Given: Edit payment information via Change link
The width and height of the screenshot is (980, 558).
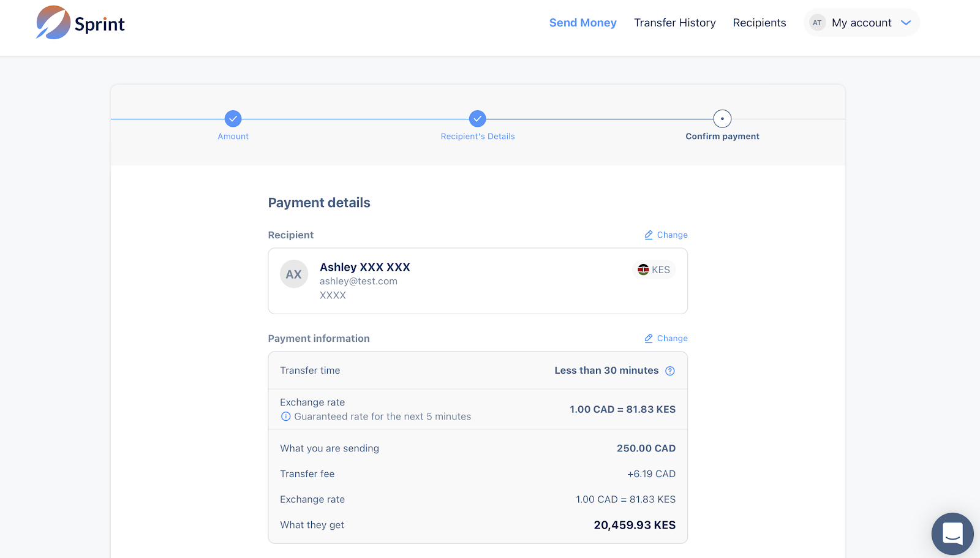Looking at the screenshot, I should (x=672, y=338).
